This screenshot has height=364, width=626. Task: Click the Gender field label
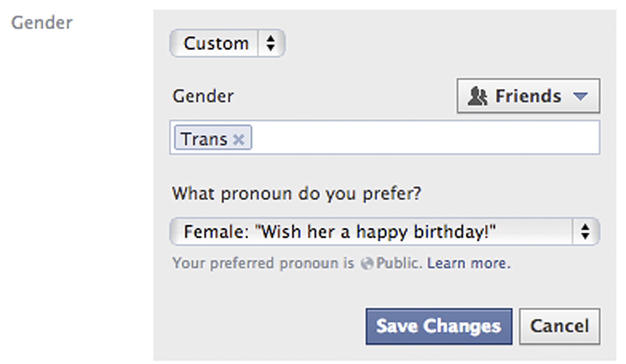pyautogui.click(x=203, y=96)
